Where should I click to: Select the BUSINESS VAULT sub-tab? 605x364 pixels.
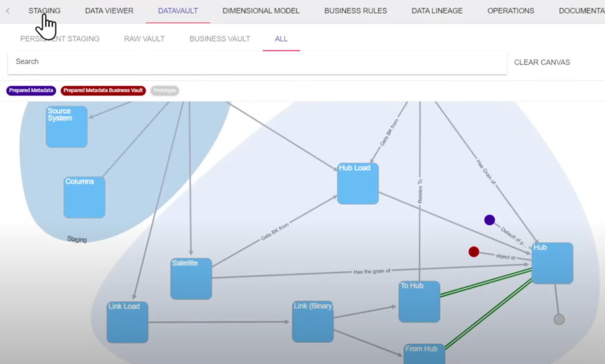click(219, 38)
